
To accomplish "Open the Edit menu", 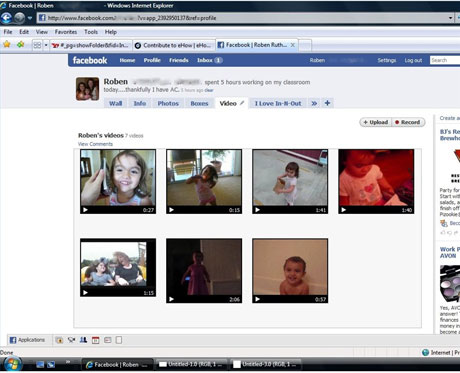I will [24, 32].
